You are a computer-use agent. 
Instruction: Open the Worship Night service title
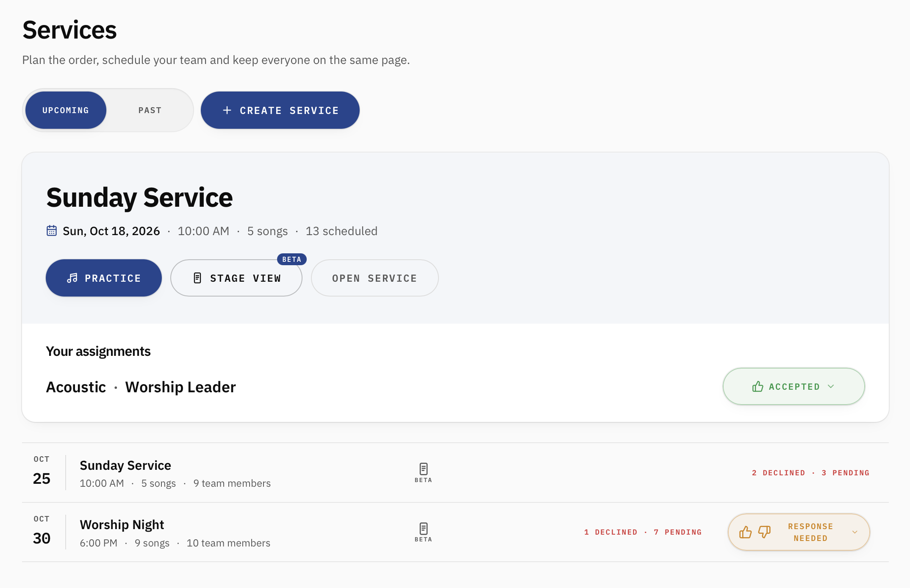point(122,524)
